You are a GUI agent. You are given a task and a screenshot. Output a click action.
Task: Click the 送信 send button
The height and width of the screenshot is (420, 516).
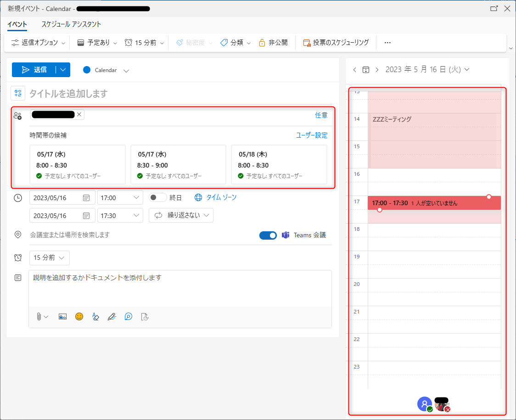[x=34, y=70]
